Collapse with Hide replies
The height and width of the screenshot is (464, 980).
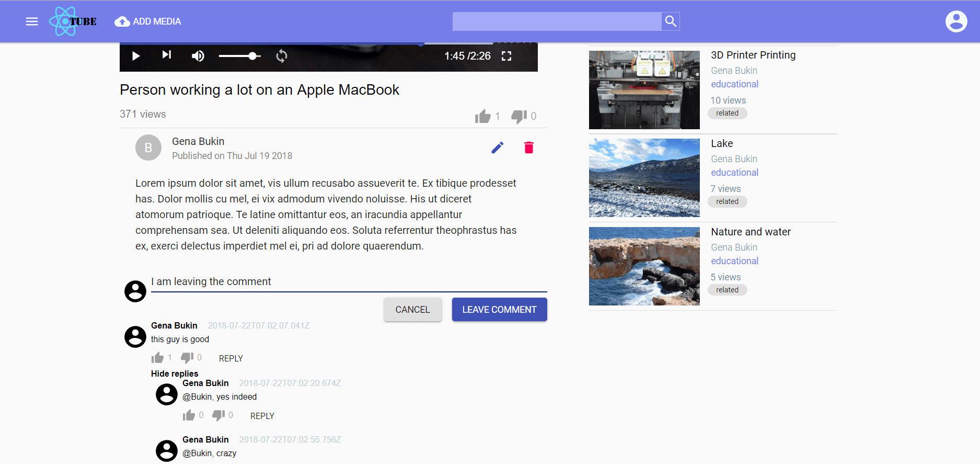(x=175, y=374)
